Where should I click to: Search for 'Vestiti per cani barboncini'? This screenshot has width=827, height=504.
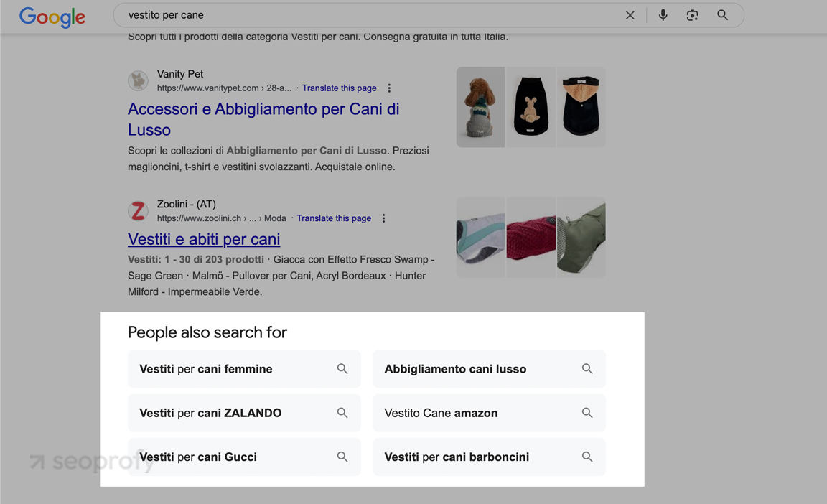(x=489, y=457)
